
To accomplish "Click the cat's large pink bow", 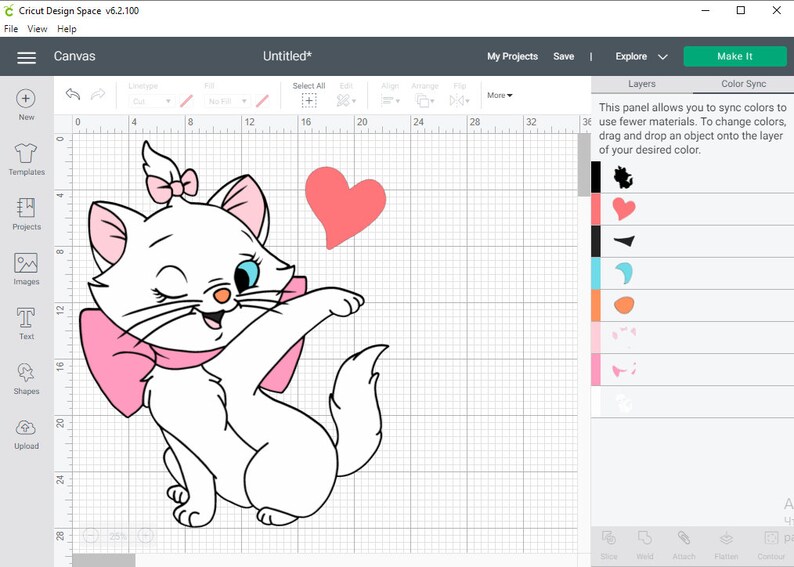I will 112,361.
